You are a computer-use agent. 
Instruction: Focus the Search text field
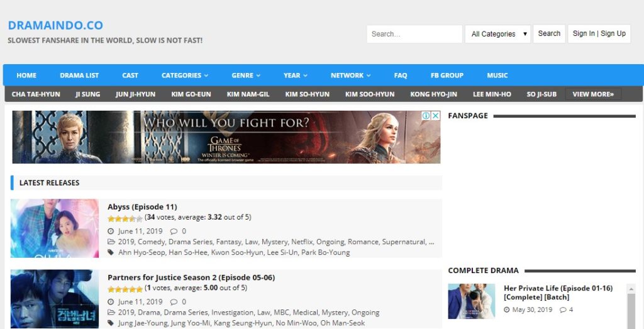pos(414,34)
